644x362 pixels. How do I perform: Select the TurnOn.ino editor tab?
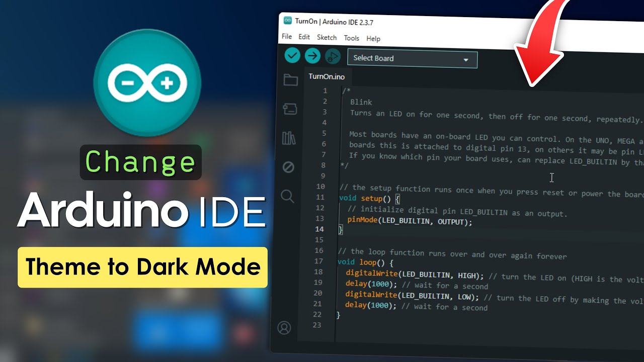pos(327,76)
